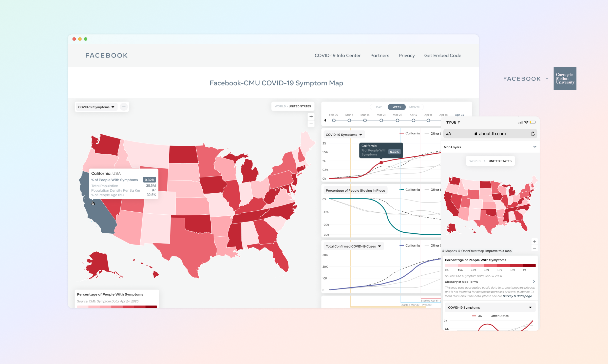Select the Apr 4 timeline point
Viewport: 608px width, 364px height.
click(413, 120)
